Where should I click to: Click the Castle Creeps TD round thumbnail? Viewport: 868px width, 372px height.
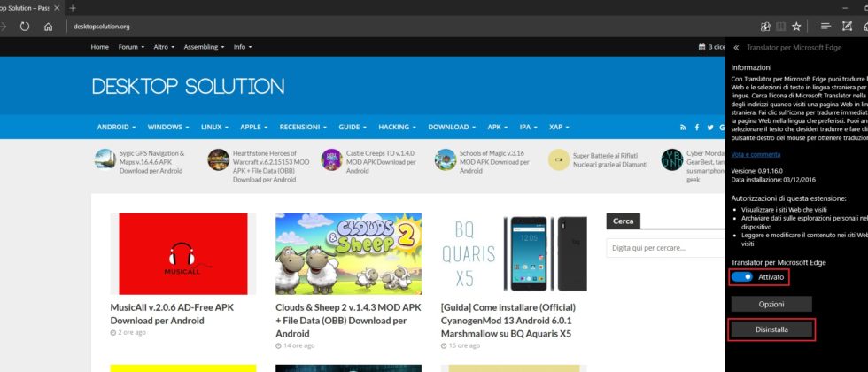(331, 159)
